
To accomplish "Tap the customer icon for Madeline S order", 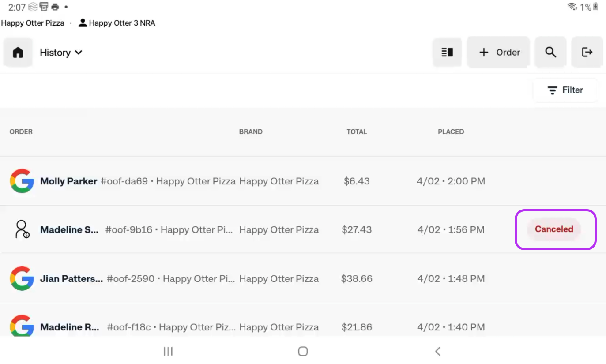I will (22, 229).
